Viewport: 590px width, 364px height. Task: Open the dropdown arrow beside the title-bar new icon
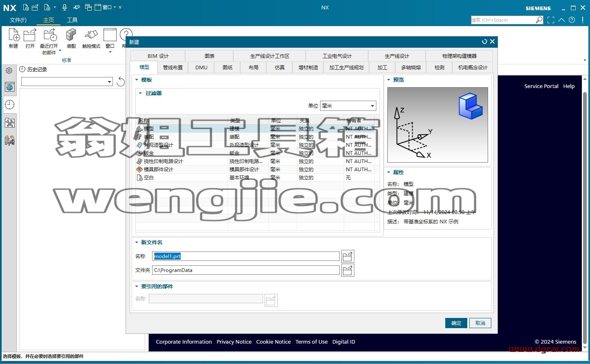click(55, 7)
